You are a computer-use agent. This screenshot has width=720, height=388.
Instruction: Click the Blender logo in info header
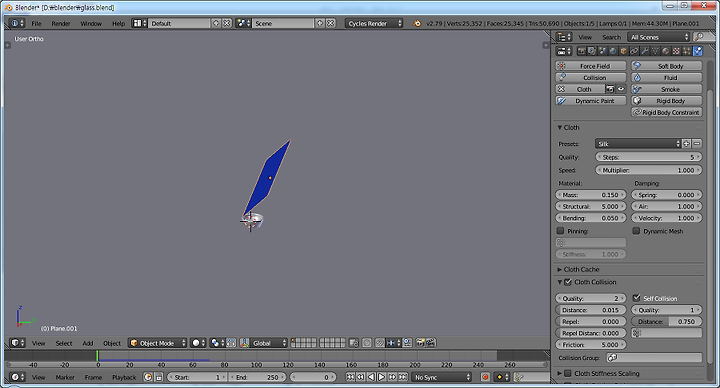pyautogui.click(x=417, y=23)
